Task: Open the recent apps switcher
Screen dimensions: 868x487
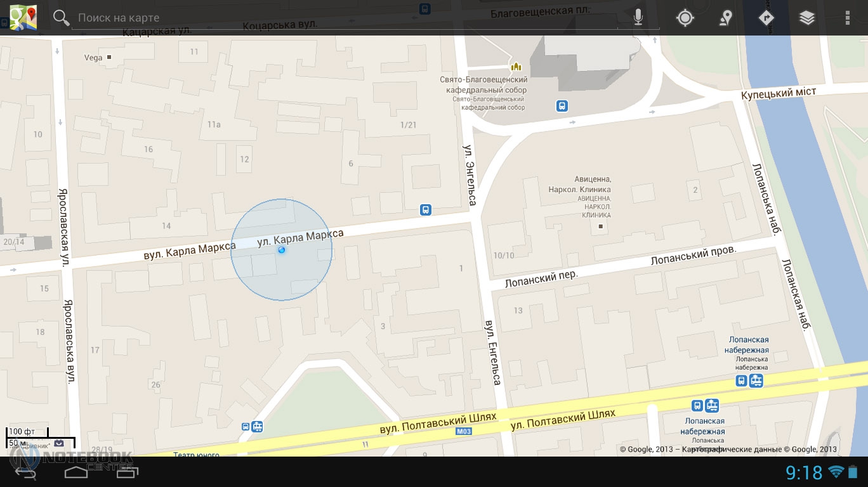Action: tap(127, 472)
